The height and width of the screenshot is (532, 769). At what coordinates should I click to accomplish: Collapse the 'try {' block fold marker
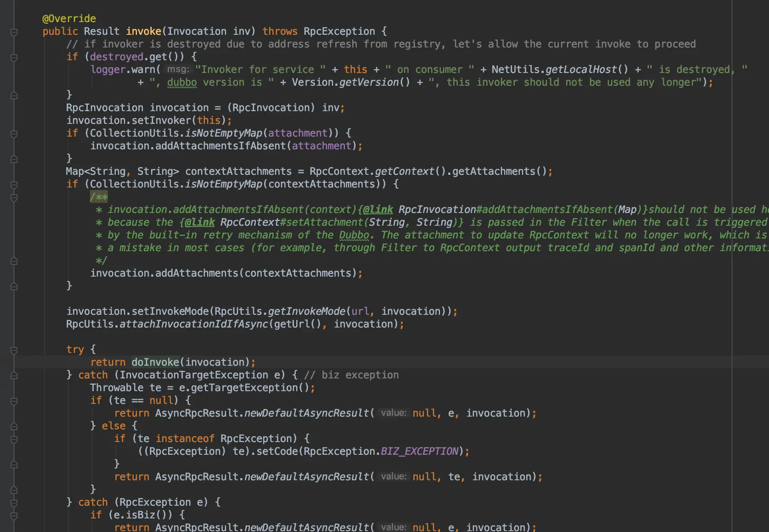[x=14, y=350]
